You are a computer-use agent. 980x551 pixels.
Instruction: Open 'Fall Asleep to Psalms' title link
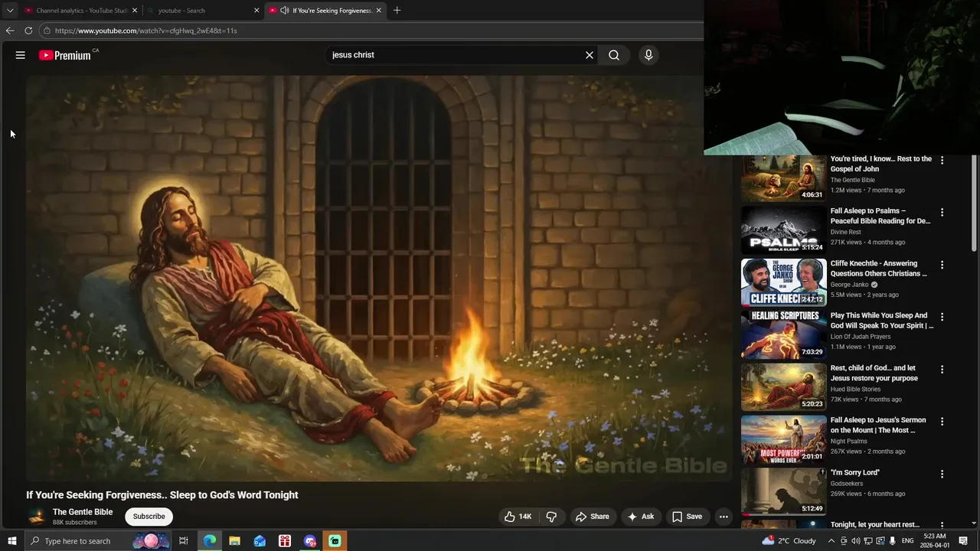click(880, 216)
